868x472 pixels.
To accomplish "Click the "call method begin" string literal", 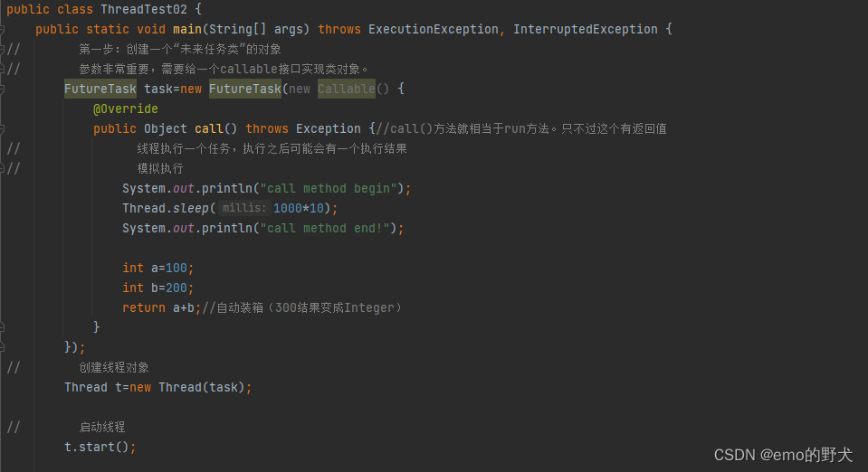I will pyautogui.click(x=329, y=189).
